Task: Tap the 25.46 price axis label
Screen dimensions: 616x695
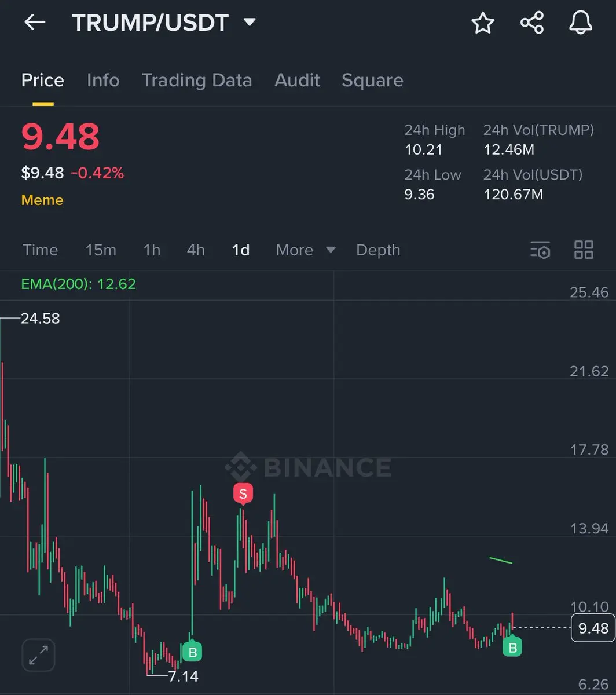Action: coord(589,292)
